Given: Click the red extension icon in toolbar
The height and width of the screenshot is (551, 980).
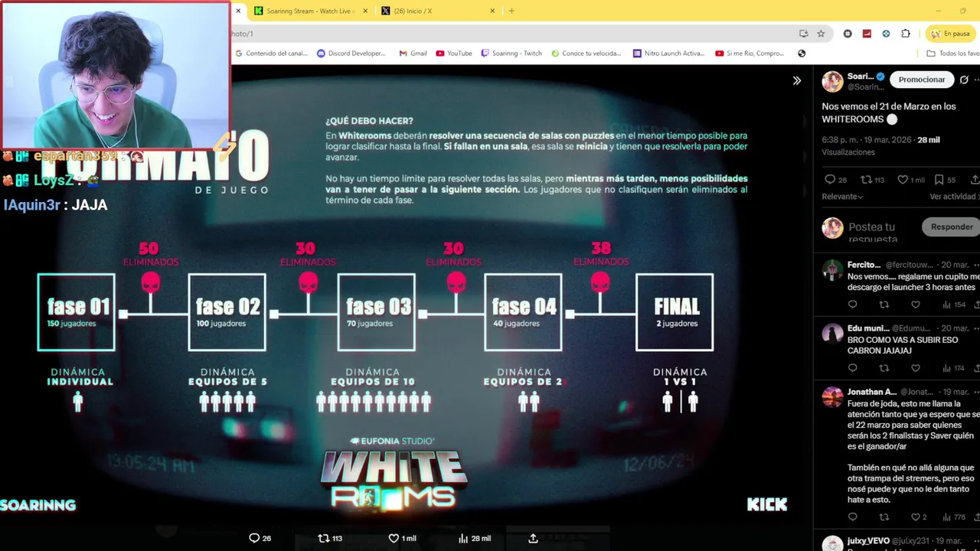Looking at the screenshot, I should 867,34.
